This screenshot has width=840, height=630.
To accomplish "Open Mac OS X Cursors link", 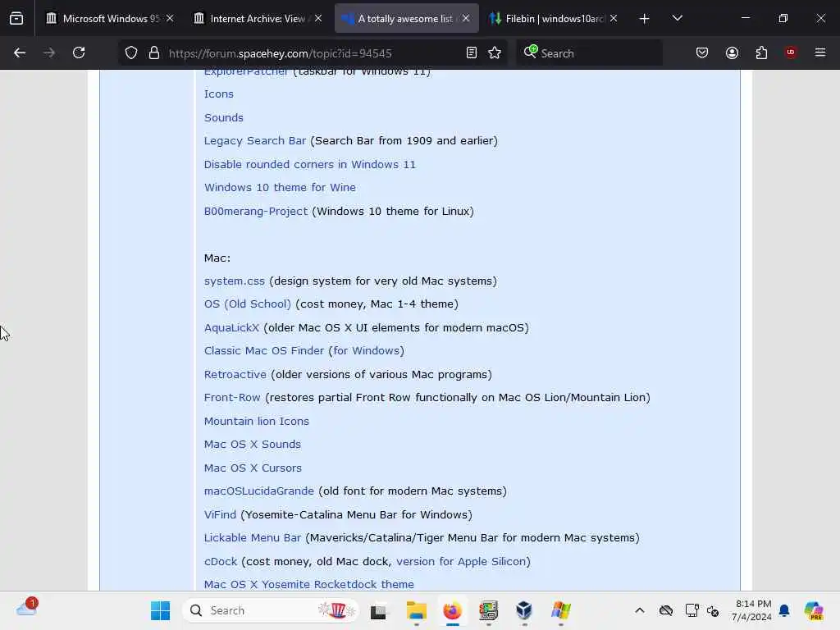I will 253,468.
